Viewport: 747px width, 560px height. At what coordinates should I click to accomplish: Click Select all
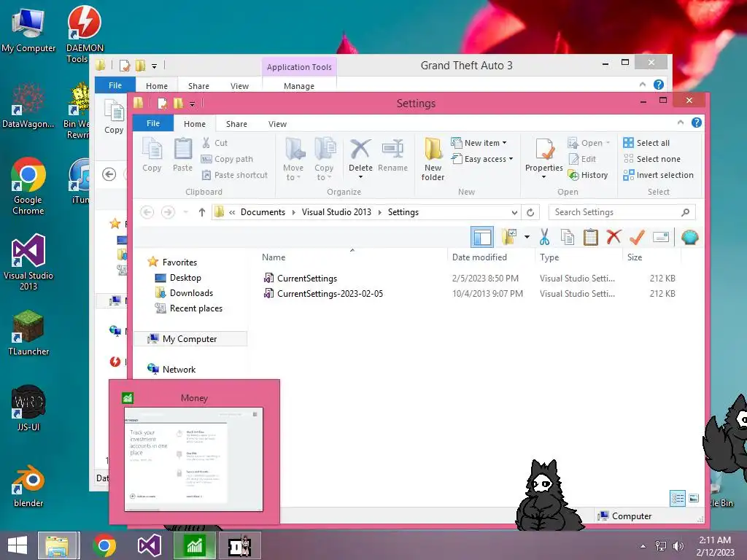(646, 143)
